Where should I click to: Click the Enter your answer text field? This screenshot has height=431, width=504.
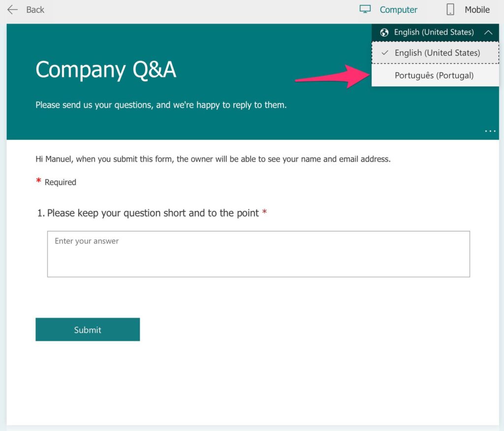(x=258, y=254)
